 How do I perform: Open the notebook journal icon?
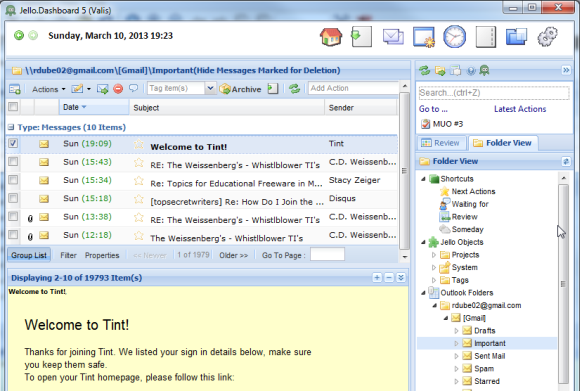tap(486, 37)
